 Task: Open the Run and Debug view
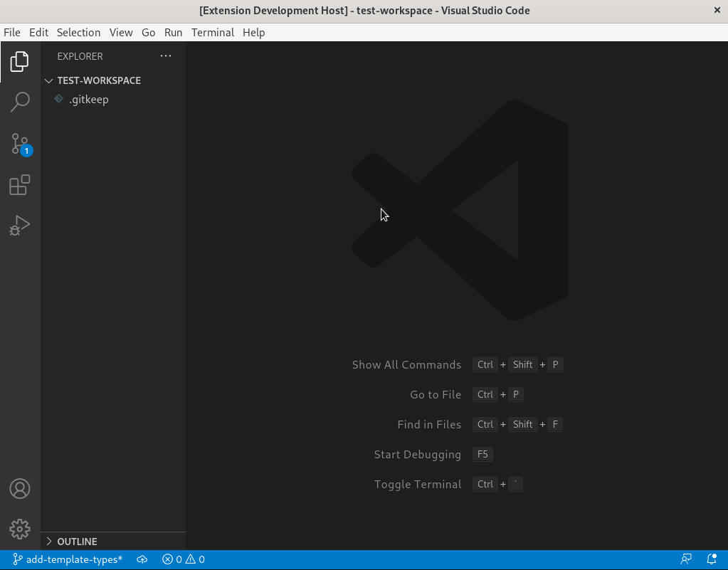pyautogui.click(x=20, y=226)
